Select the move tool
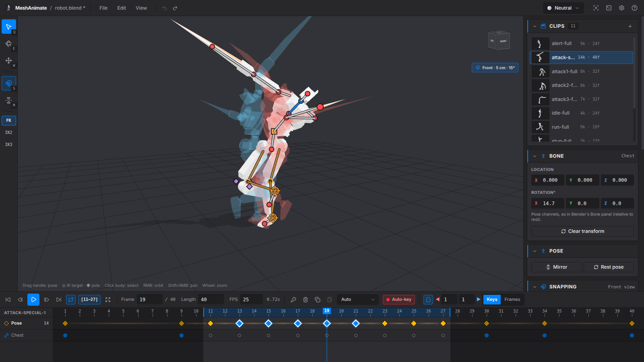The image size is (644, 362). pos(8,60)
